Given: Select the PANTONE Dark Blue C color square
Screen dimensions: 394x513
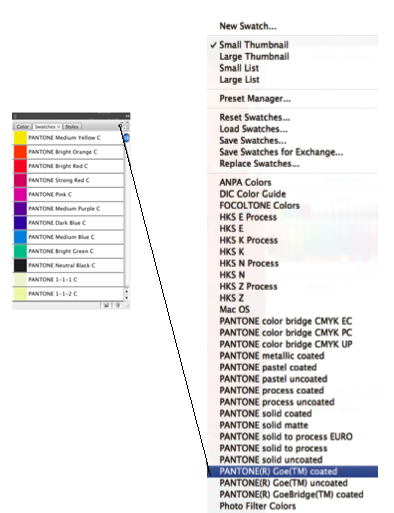Looking at the screenshot, I should tap(20, 223).
